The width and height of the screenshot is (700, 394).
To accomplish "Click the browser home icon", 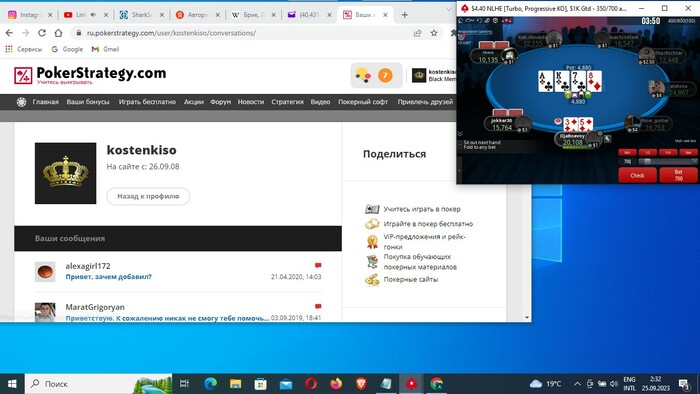I will [x=58, y=33].
